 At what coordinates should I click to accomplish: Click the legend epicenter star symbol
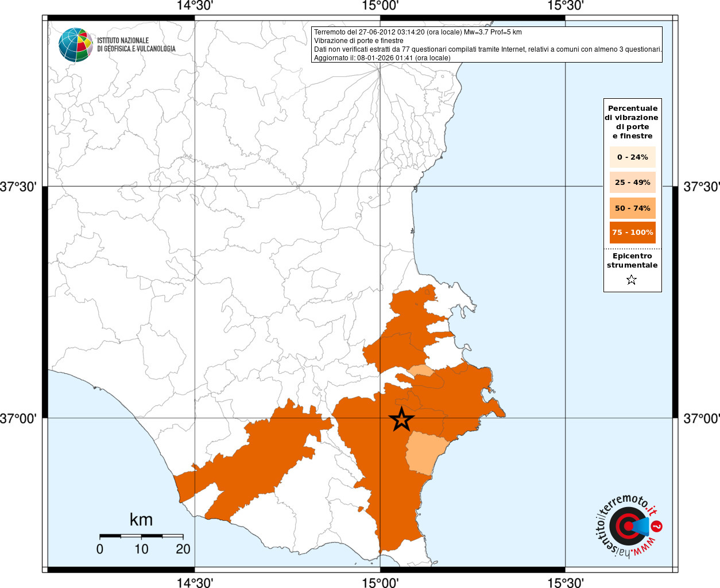[632, 280]
